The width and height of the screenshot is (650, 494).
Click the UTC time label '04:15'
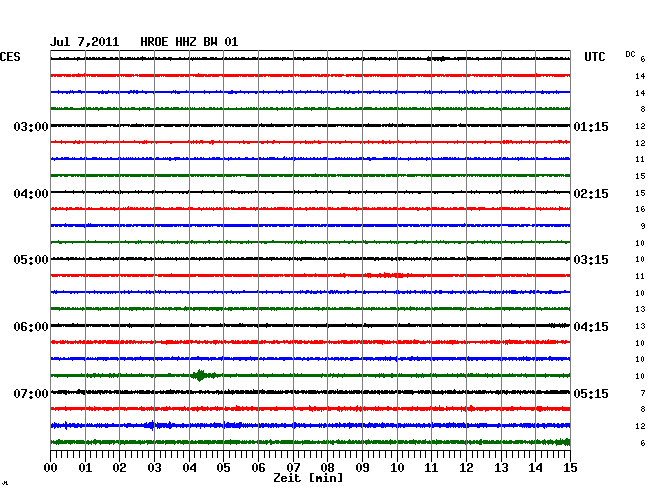pyautogui.click(x=591, y=327)
